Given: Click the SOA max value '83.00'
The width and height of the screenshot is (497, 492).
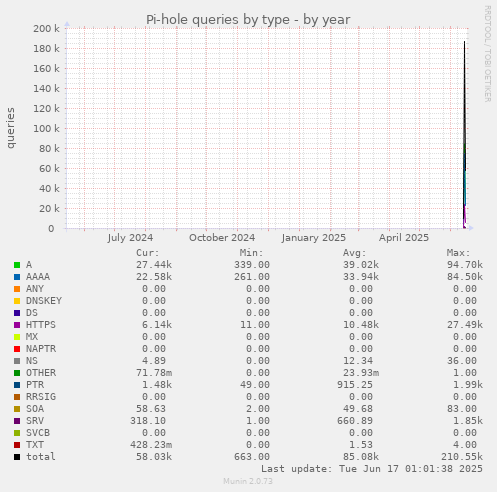Looking at the screenshot, I should (x=462, y=409).
